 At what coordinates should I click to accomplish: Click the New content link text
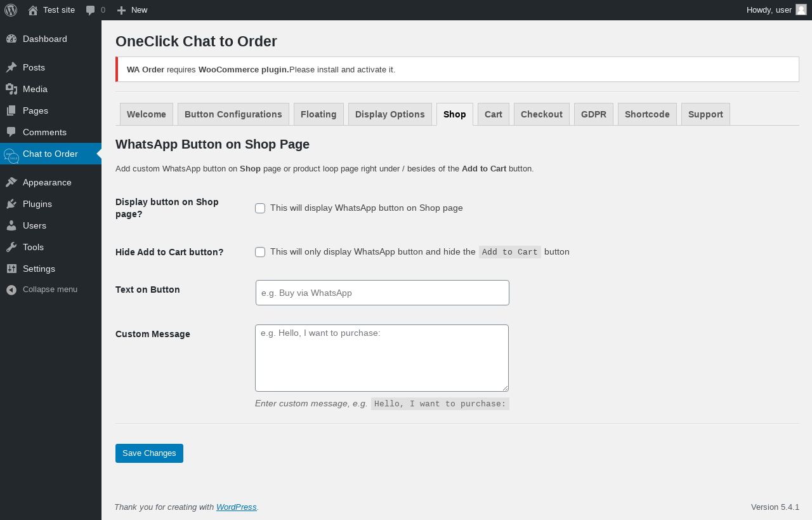click(140, 10)
